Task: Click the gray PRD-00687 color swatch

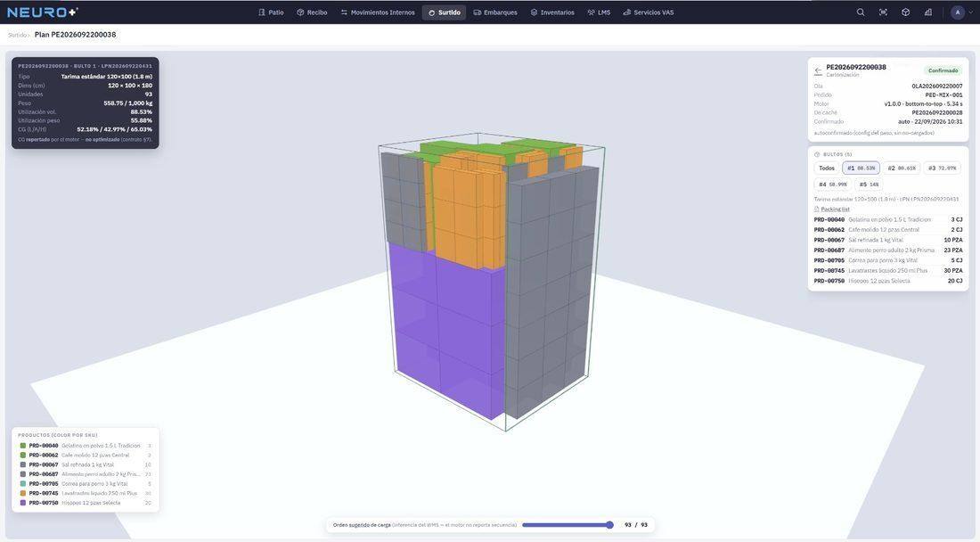Action: tap(23, 474)
